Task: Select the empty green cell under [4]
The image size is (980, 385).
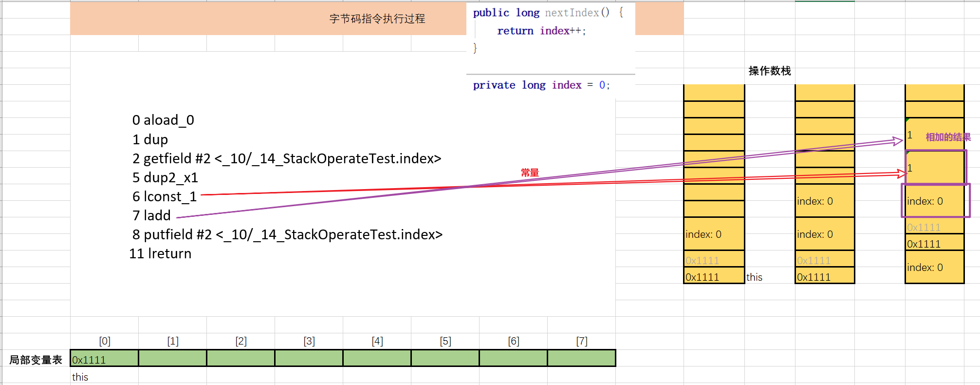Action: 377,358
